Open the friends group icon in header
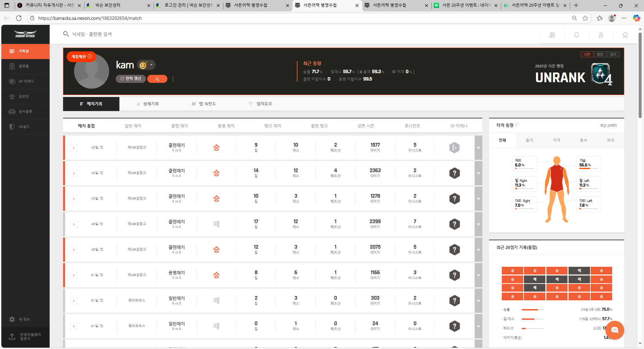This screenshot has height=349, width=644. tap(552, 35)
